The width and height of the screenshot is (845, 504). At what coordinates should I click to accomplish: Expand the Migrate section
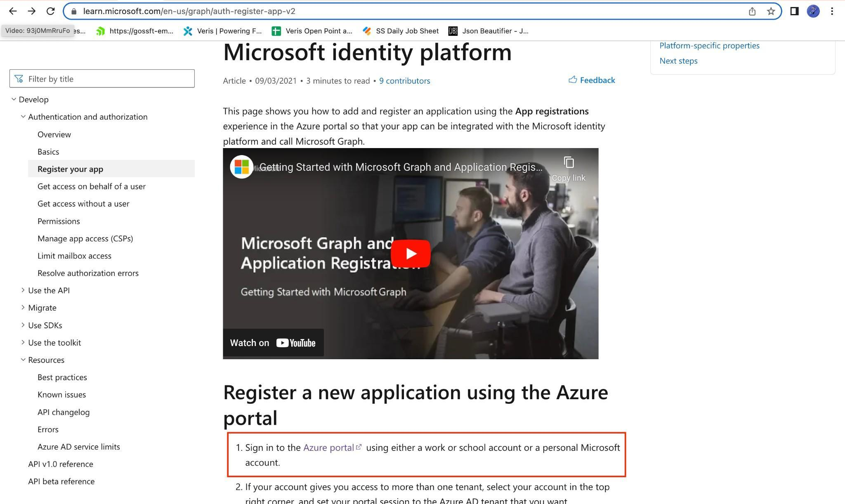tap(23, 308)
